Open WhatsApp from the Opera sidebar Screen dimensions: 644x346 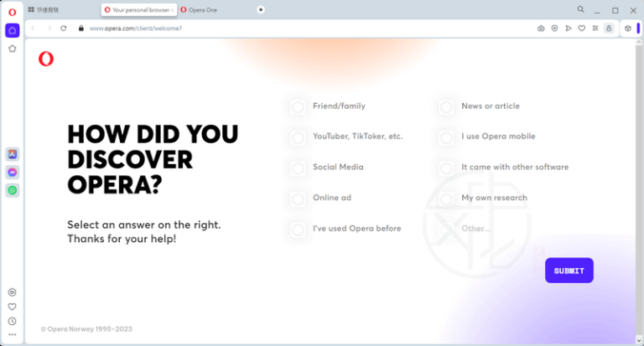[12, 190]
